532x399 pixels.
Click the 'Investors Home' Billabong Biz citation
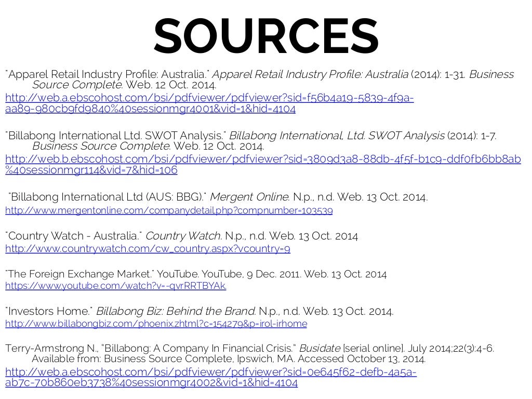[199, 311]
